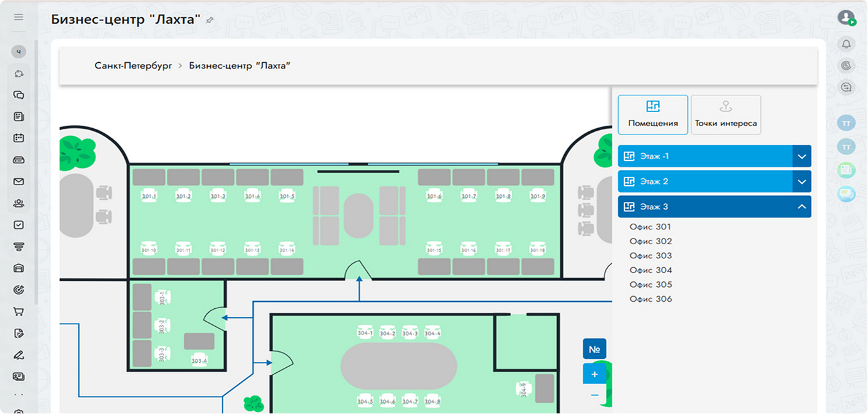Select desk 301-15 on the floor plan
The image size is (868, 414).
point(435,249)
